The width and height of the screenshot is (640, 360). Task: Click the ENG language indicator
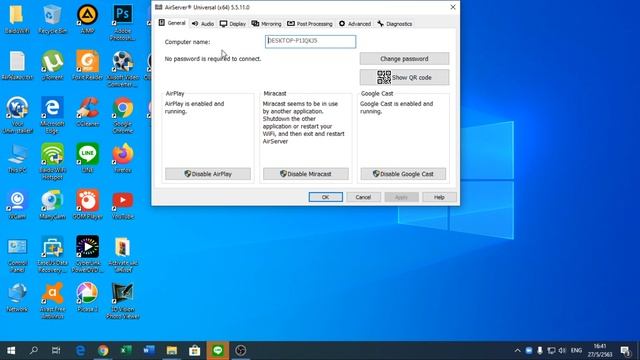pyautogui.click(x=576, y=350)
